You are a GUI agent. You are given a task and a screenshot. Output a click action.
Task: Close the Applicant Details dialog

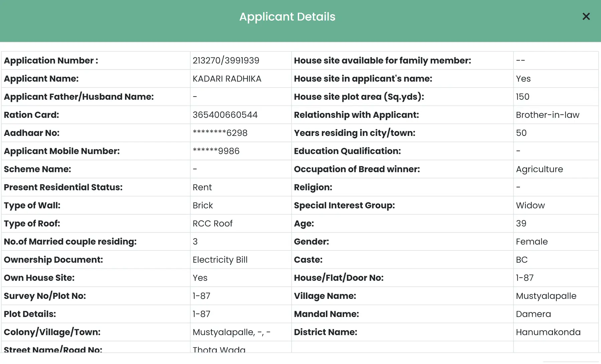click(x=586, y=16)
